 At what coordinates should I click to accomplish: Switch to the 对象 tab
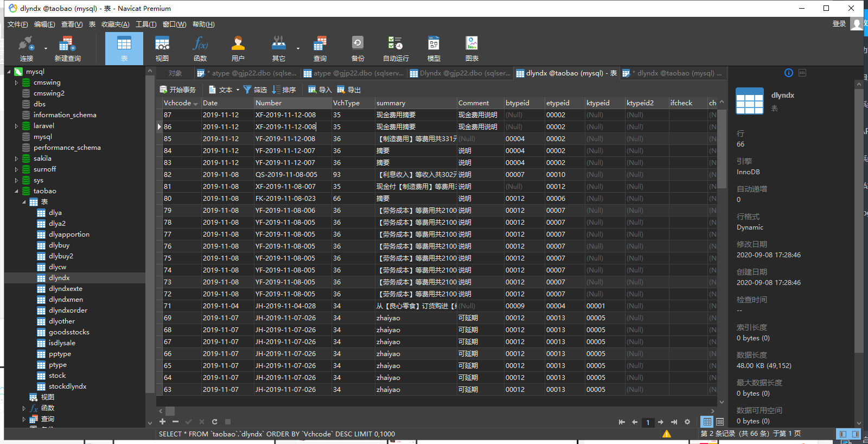tap(175, 73)
